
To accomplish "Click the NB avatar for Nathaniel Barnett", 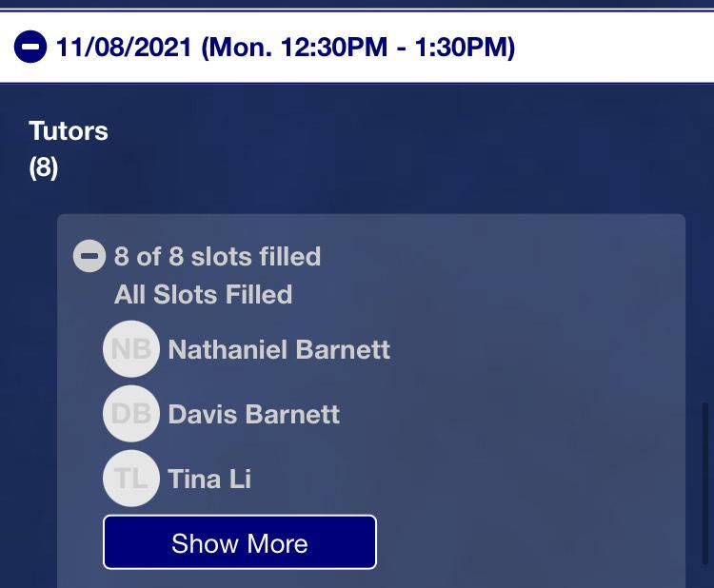I will click(x=130, y=349).
